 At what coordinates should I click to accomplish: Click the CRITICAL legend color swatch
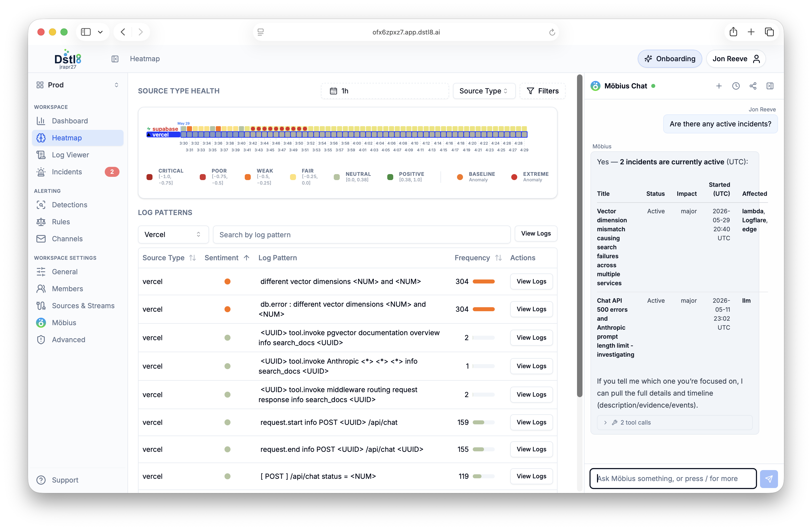pos(149,177)
